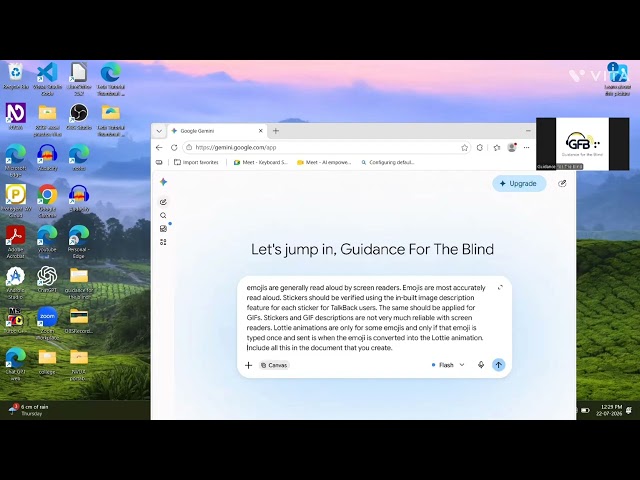Open a new browser tab
640x480 pixels.
(x=276, y=131)
